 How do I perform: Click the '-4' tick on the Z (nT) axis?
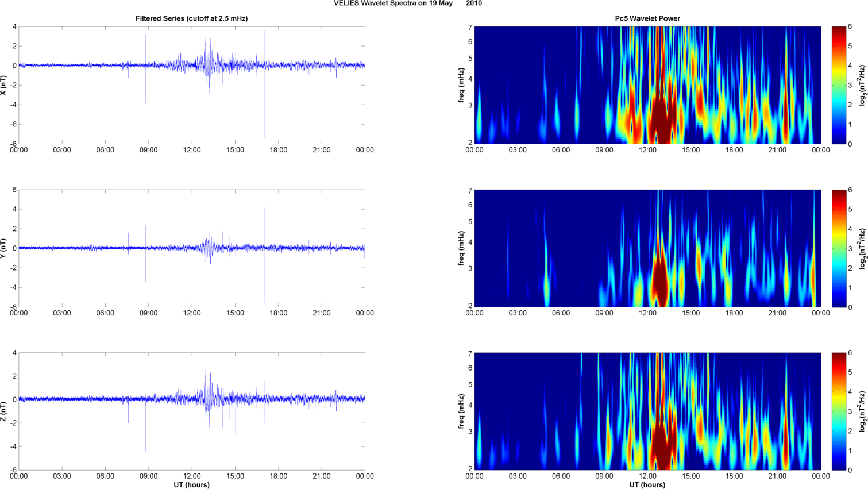13,446
